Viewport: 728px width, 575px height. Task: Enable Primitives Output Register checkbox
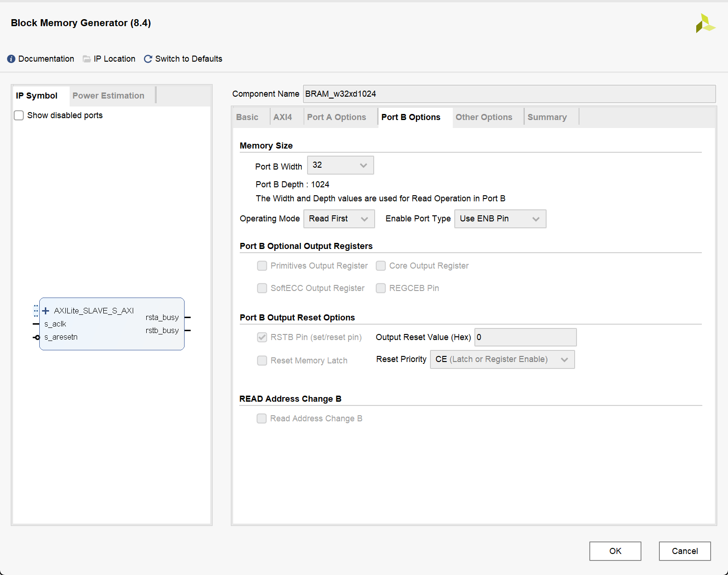coord(262,266)
